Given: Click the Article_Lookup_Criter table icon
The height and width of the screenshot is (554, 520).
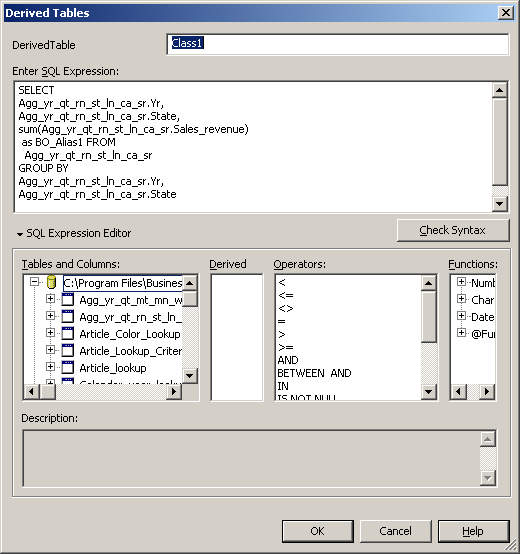Looking at the screenshot, I should pyautogui.click(x=67, y=350).
